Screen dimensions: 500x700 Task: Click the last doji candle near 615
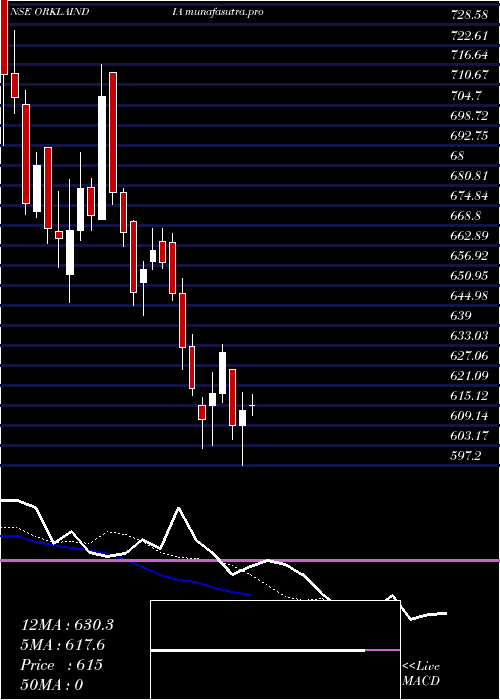[x=252, y=405]
